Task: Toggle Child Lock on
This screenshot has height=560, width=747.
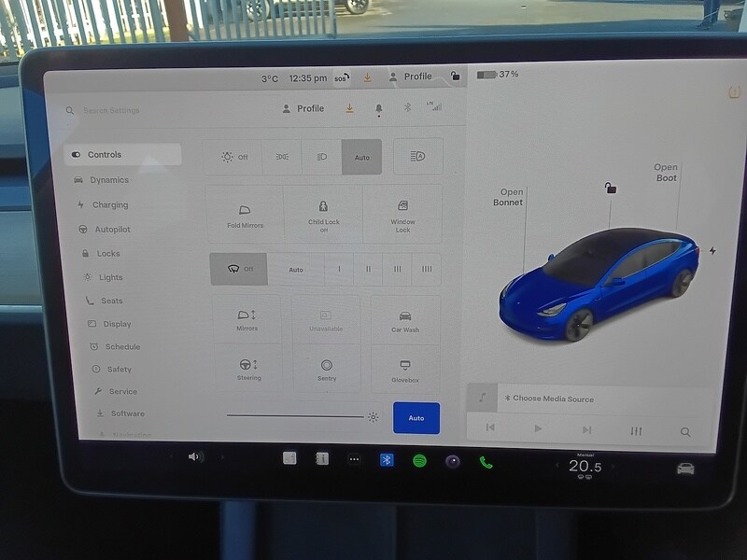Action: (x=325, y=215)
